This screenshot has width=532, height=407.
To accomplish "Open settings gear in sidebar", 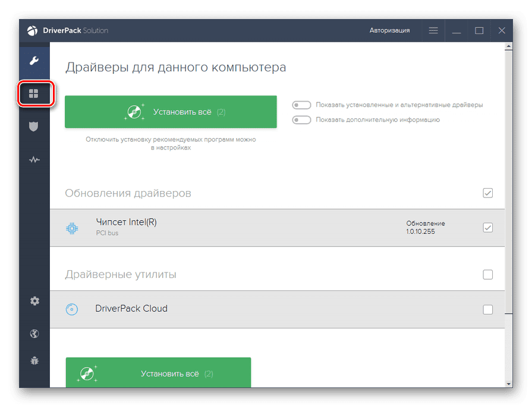I will point(34,300).
